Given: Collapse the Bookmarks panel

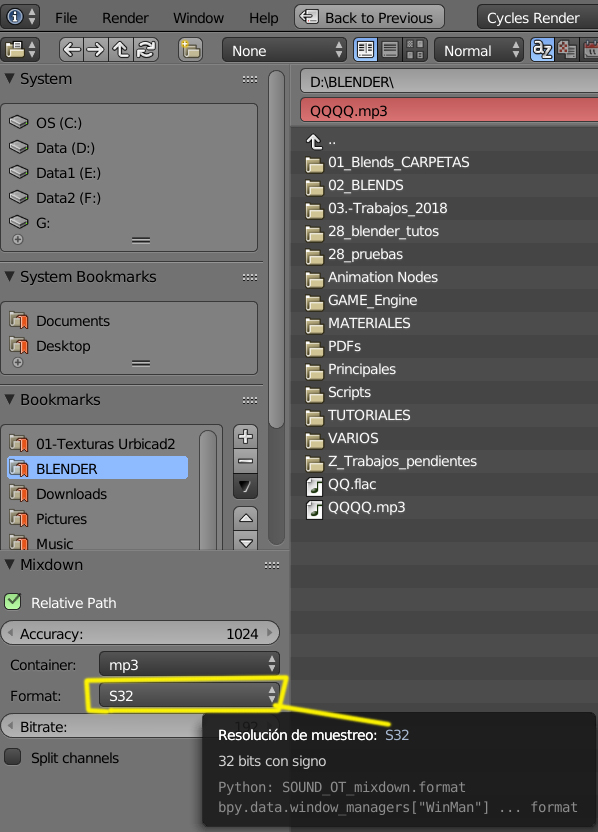Looking at the screenshot, I should (x=9, y=400).
